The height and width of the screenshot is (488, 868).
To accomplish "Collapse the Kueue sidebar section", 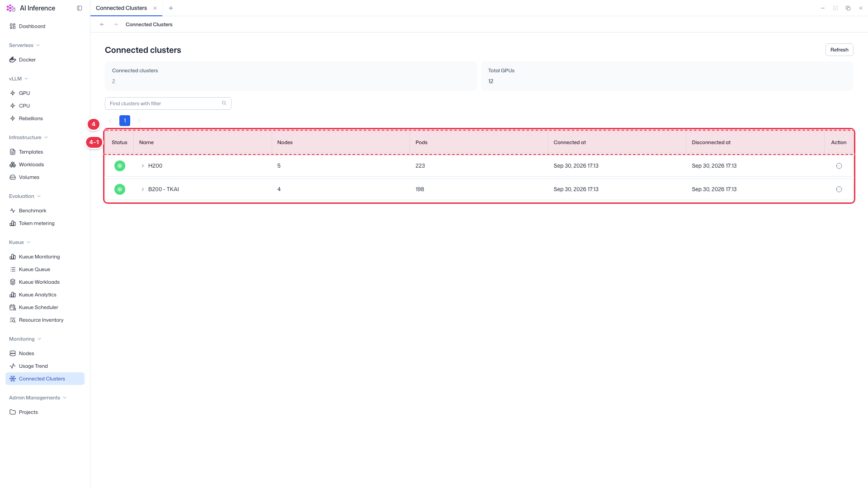I will pyautogui.click(x=20, y=242).
